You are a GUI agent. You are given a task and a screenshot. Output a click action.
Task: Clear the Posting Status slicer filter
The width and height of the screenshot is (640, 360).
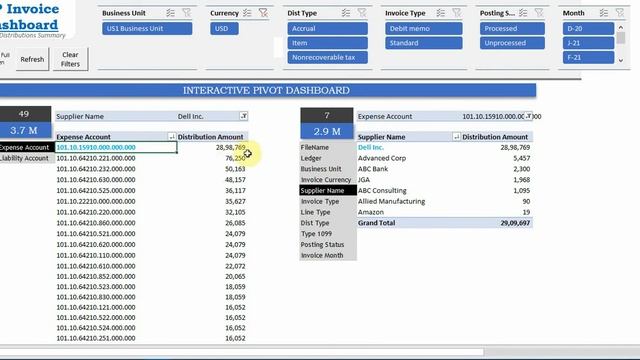539,13
